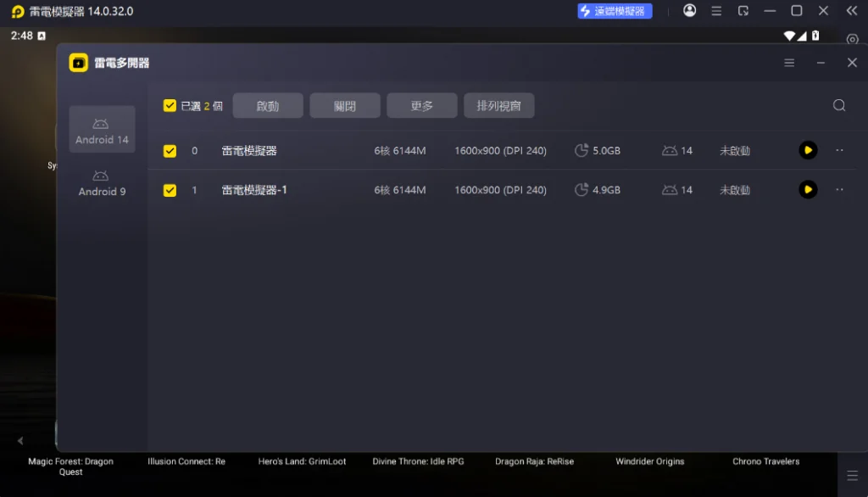Uncheck the checkbox for instance 0 雷電模擬器
Viewport: 868px width, 497px height.
(170, 151)
